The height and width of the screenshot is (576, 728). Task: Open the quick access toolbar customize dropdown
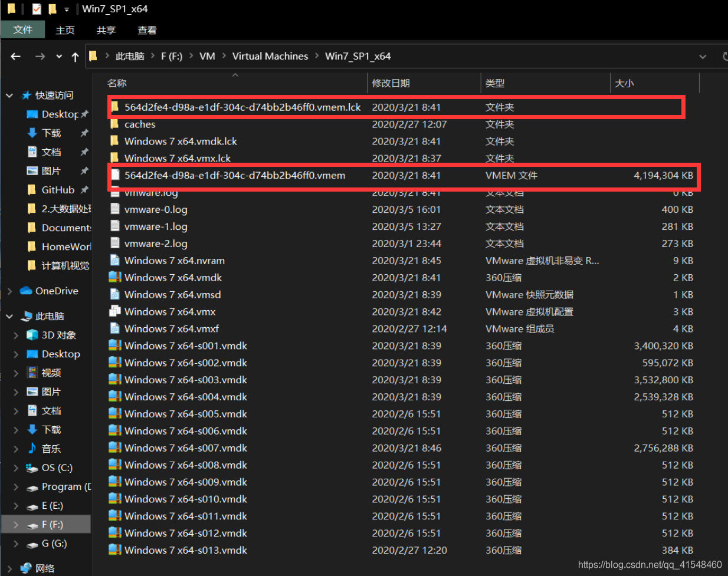click(x=67, y=9)
